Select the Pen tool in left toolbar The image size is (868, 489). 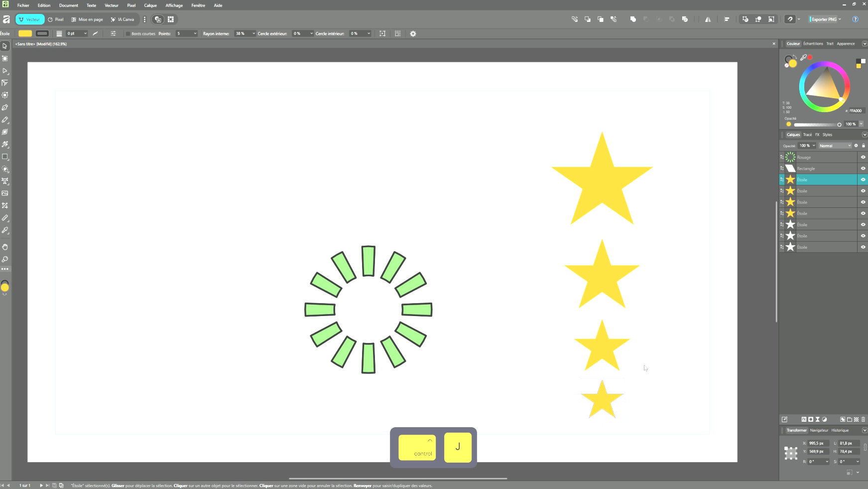(x=5, y=108)
